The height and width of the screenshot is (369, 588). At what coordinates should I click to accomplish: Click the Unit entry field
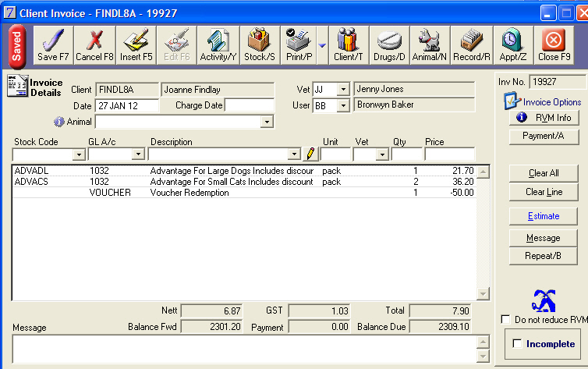335,154
